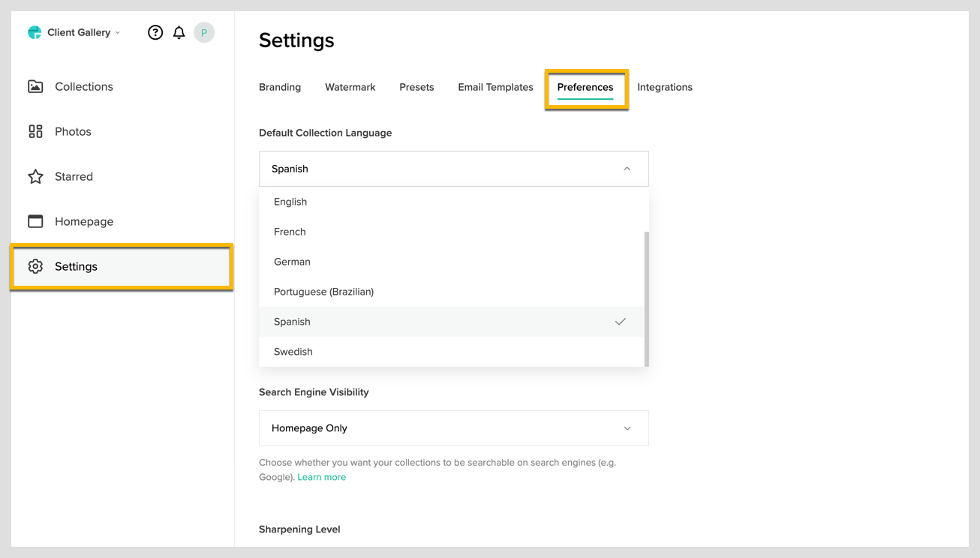Select Swedish in the language list
This screenshot has width=980, height=558.
click(x=293, y=352)
